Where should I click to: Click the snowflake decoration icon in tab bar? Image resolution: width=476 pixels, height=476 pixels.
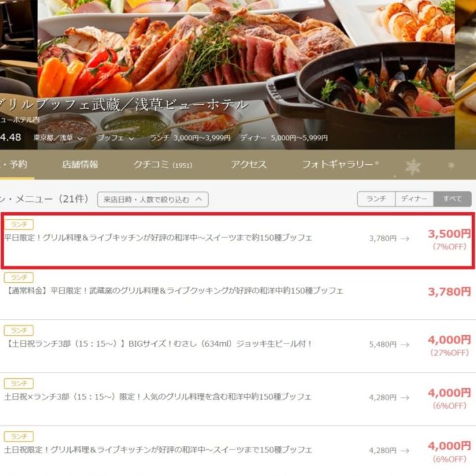click(413, 167)
